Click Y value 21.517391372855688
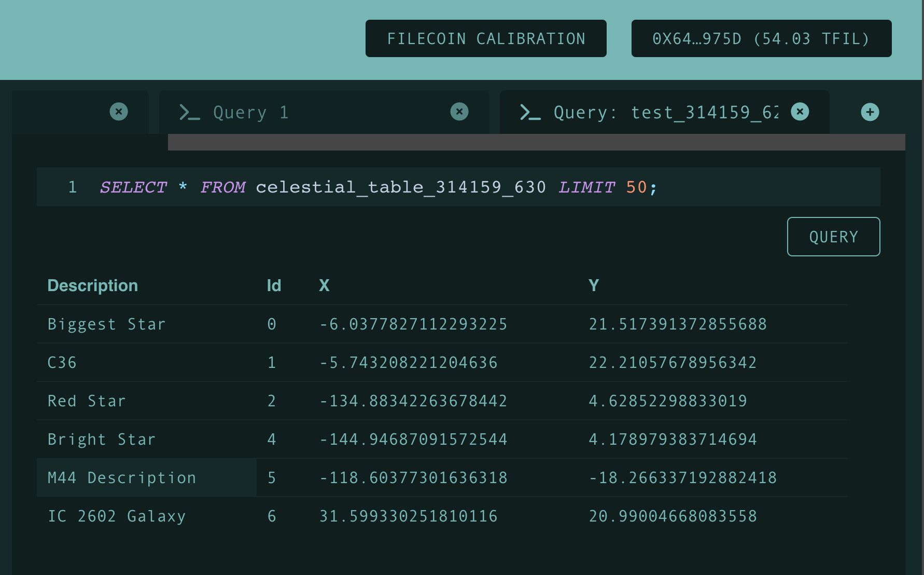Image resolution: width=924 pixels, height=575 pixels. [678, 324]
